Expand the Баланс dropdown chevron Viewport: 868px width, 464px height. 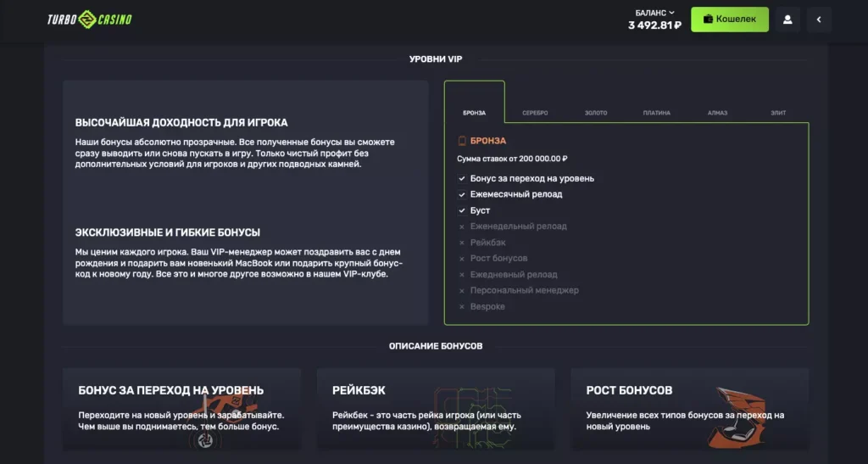click(x=671, y=13)
